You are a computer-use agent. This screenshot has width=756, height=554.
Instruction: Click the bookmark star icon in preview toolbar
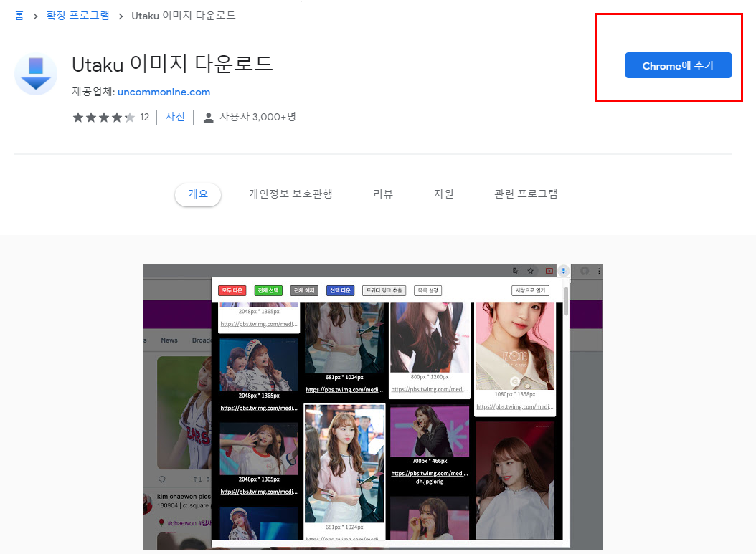click(530, 271)
